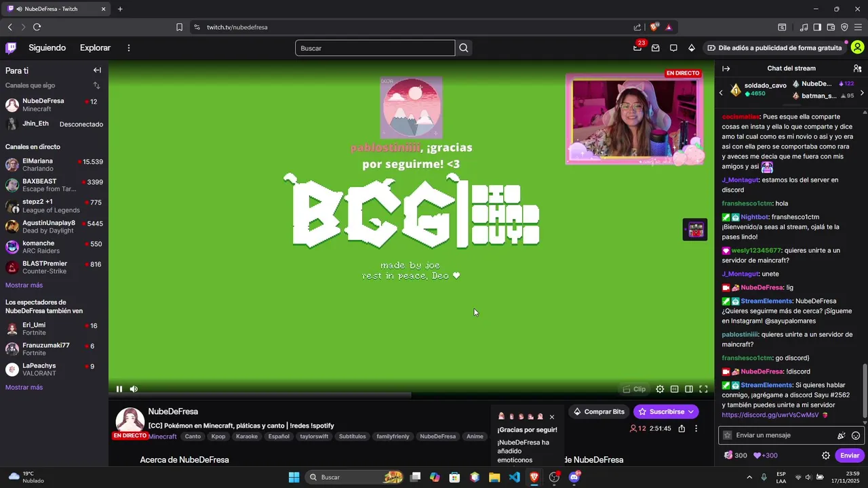868x488 pixels.
Task: Click the Minecraft category link
Action: [163, 436]
